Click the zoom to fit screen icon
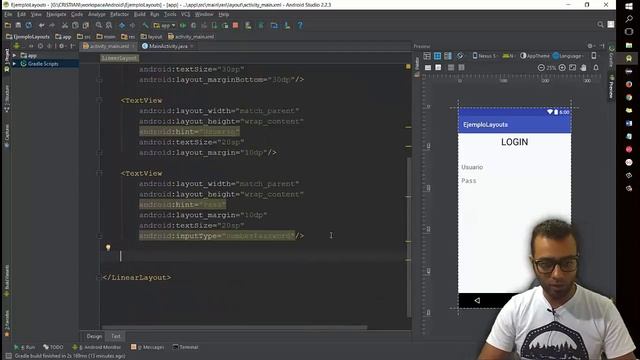This screenshot has height=360, width=640. [x=573, y=68]
